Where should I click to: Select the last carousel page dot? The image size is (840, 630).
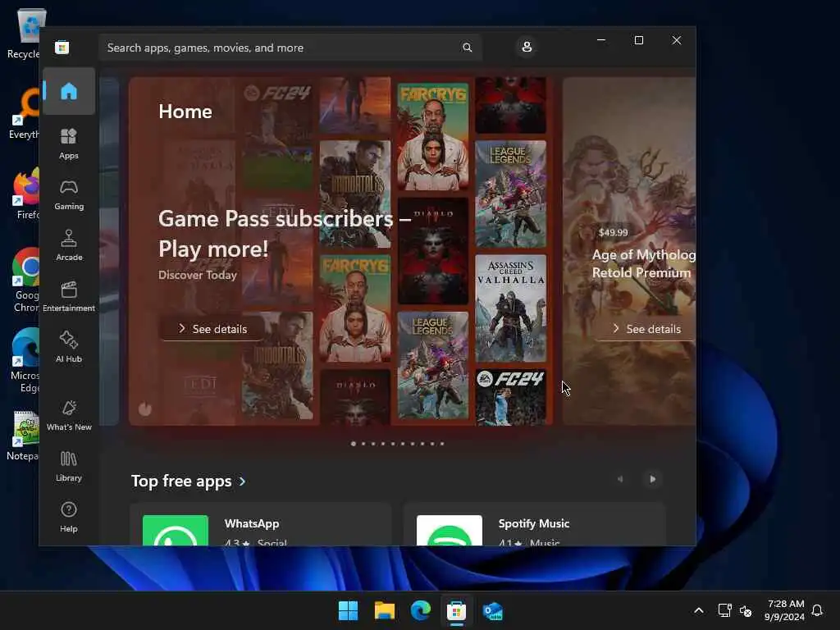tap(442, 444)
